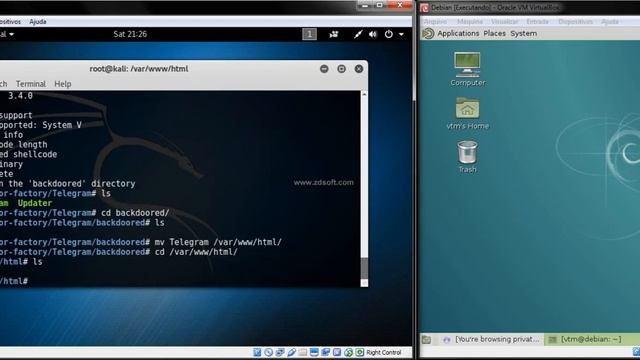Screen dimensions: 640x360
Task: Click optical disk icon in VirtualBox status bar
Action: (x=268, y=352)
